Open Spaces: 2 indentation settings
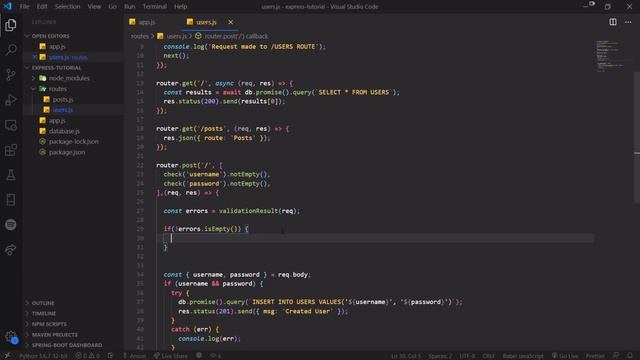The width and height of the screenshot is (640, 360). tap(440, 356)
